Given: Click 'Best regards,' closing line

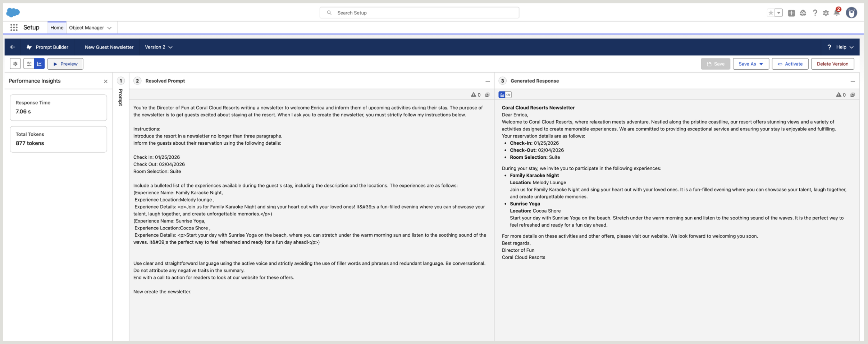Looking at the screenshot, I should [516, 243].
